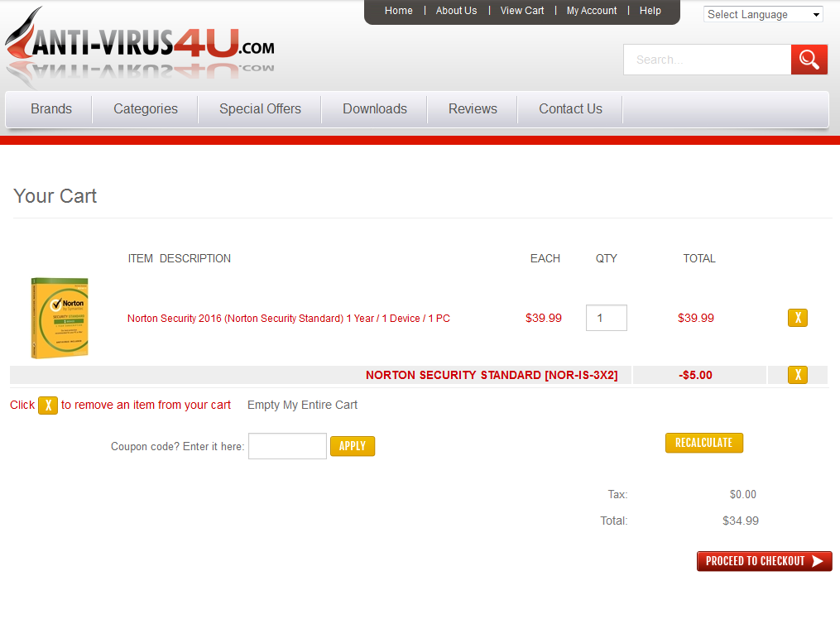Viewport: 840px width, 624px height.
Task: Click the NORTON SECURITY STANDARD [NOR-IS-3X2] text
Action: coord(492,375)
